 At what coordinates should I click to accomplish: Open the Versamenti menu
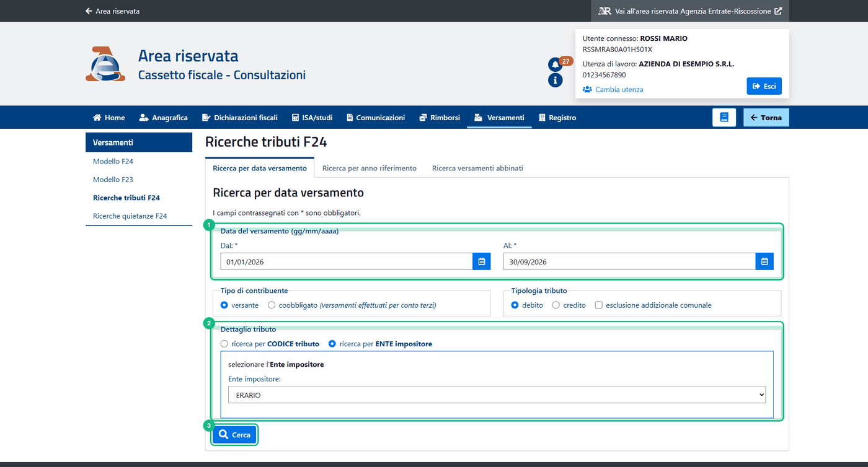(499, 118)
